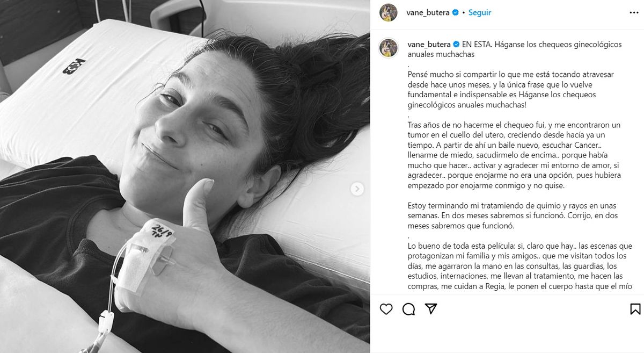Click the avatar beside the caption text
Screen dimensions: 644x353
point(389,47)
